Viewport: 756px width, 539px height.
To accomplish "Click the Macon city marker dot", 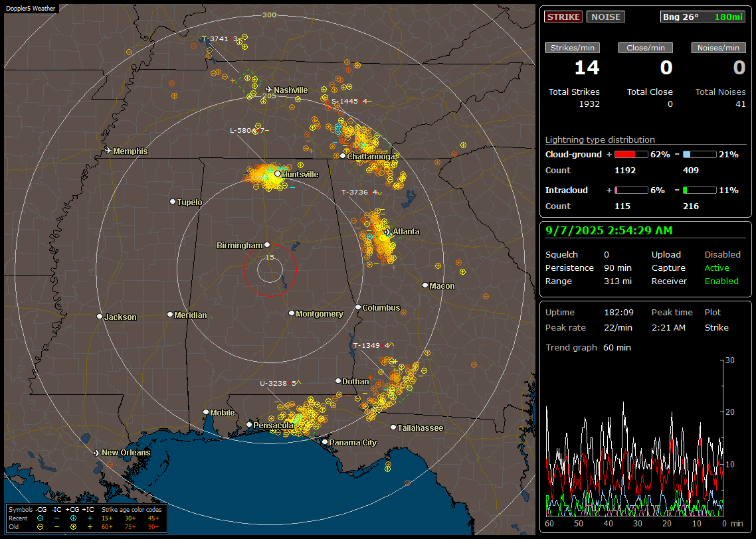I will 425,285.
